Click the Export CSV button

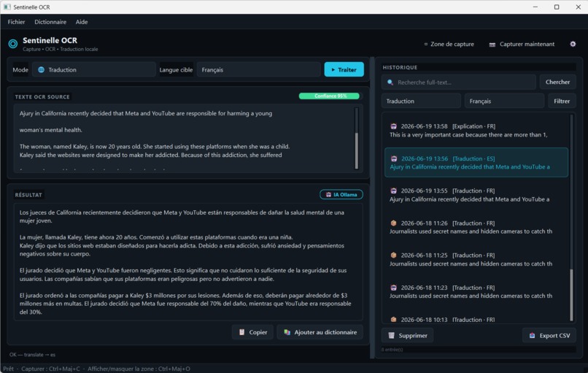click(549, 336)
